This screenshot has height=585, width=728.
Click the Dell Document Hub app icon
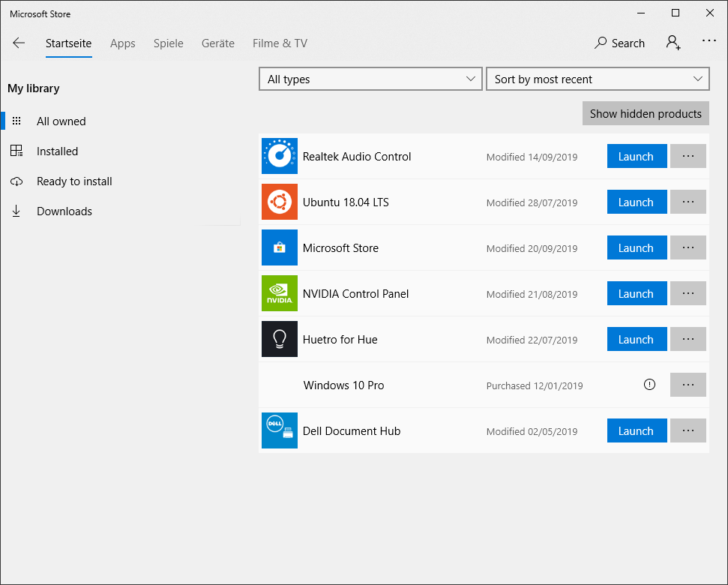(280, 430)
